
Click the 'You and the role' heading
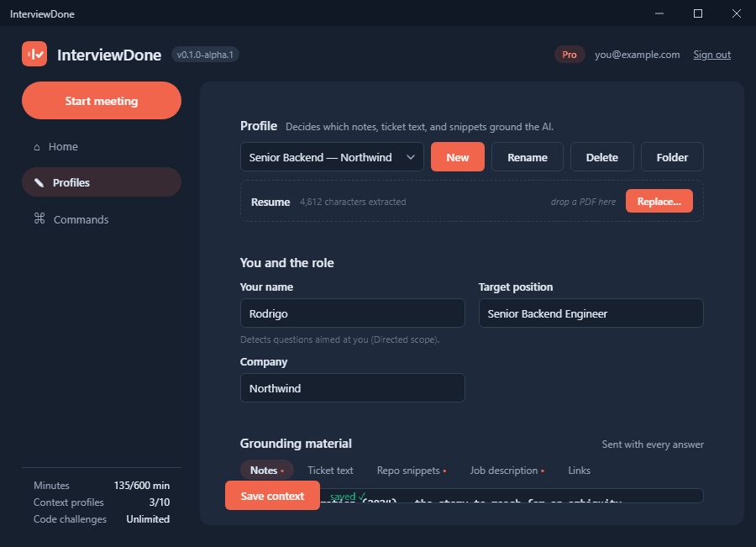click(x=287, y=262)
